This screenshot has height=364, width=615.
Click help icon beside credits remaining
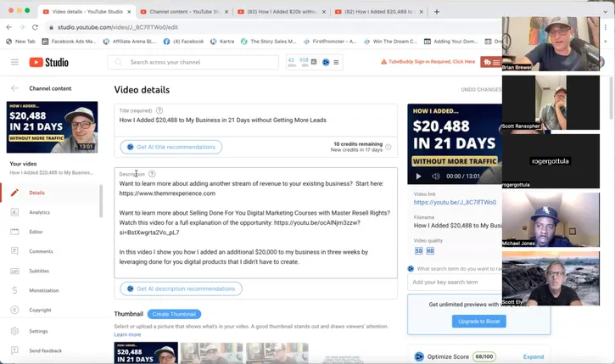(389, 147)
